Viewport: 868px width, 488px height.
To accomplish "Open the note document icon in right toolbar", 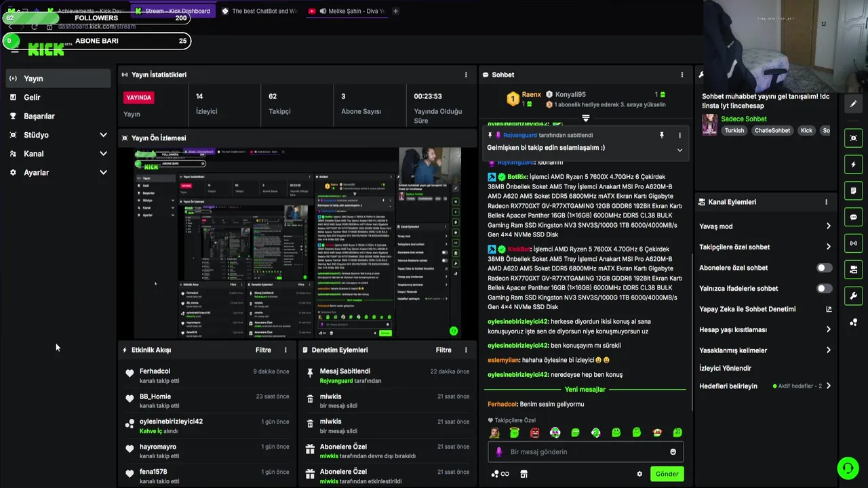I will point(854,191).
